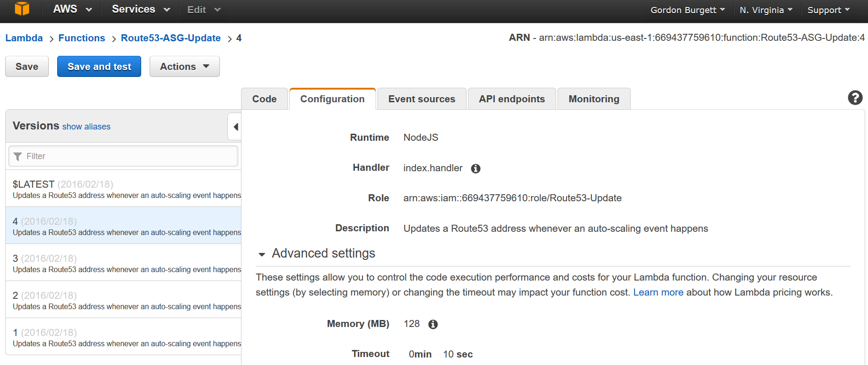Click the ARN text in header
The width and height of the screenshot is (868, 365).
[x=687, y=38]
